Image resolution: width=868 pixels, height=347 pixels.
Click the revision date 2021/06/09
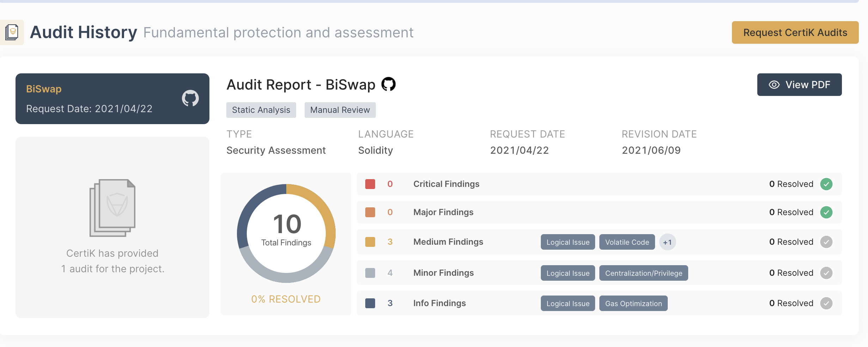pos(651,151)
